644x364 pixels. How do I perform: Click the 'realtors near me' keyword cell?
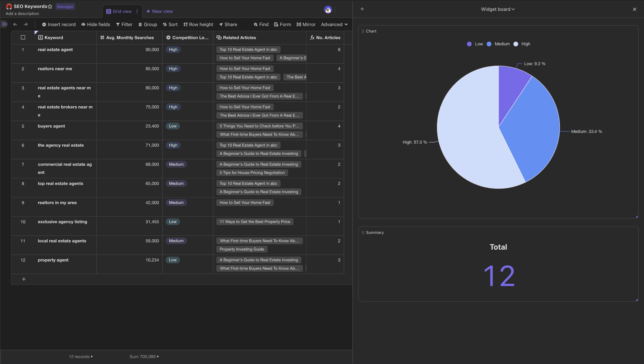pyautogui.click(x=65, y=73)
